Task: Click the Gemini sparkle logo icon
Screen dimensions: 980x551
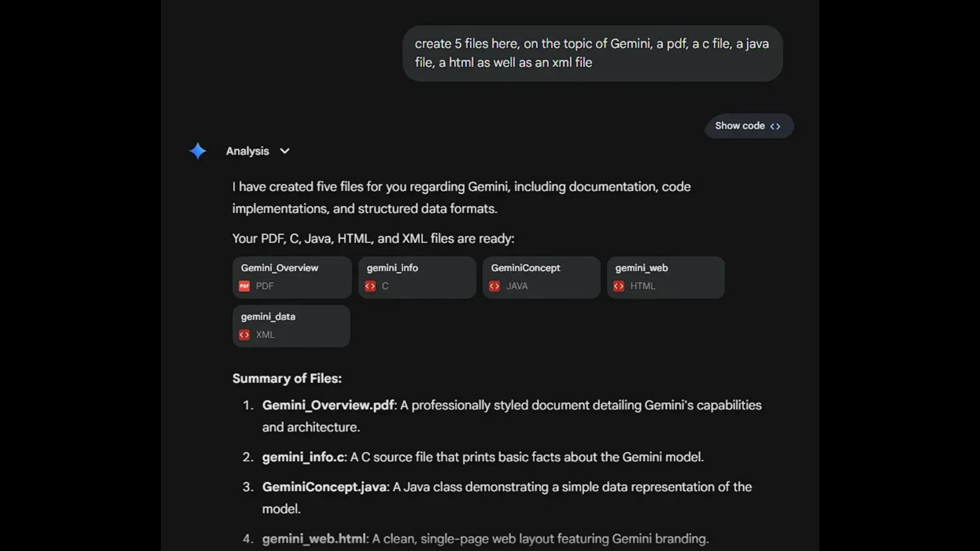Action: click(197, 151)
